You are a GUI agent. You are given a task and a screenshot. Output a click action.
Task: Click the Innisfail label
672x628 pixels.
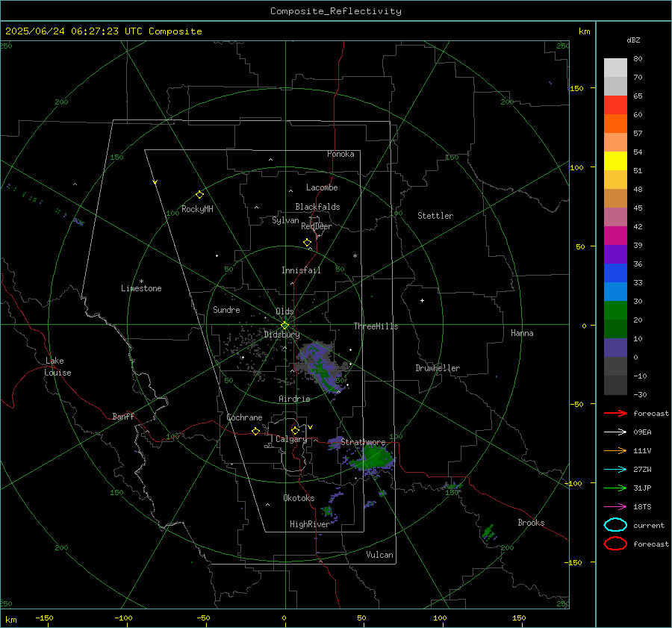point(301,270)
